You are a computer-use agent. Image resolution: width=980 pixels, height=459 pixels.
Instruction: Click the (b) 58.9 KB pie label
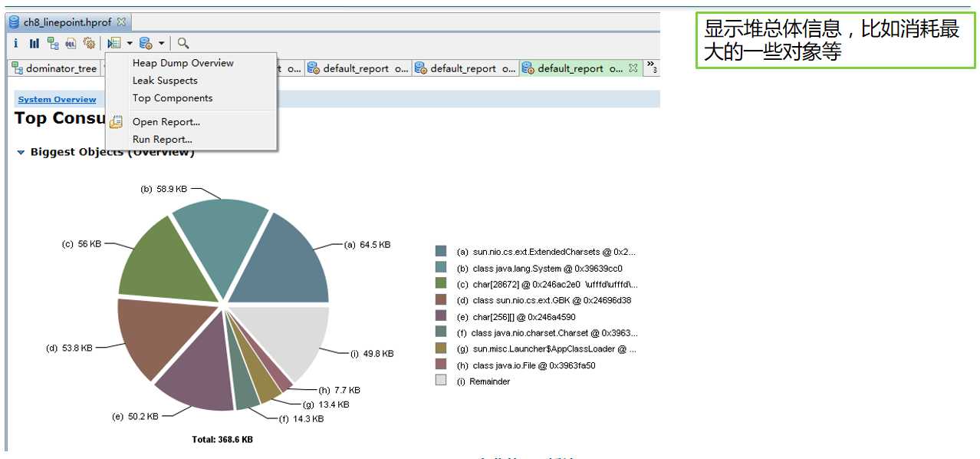[163, 189]
